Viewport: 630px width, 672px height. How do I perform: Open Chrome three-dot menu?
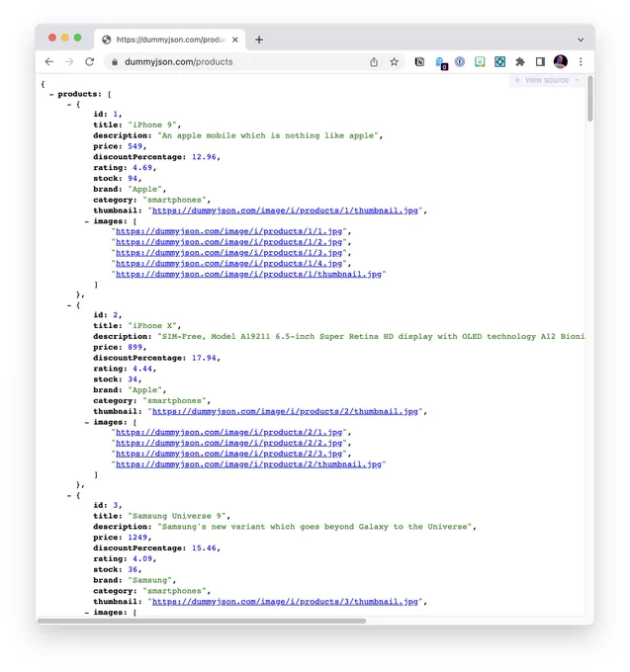[x=581, y=62]
